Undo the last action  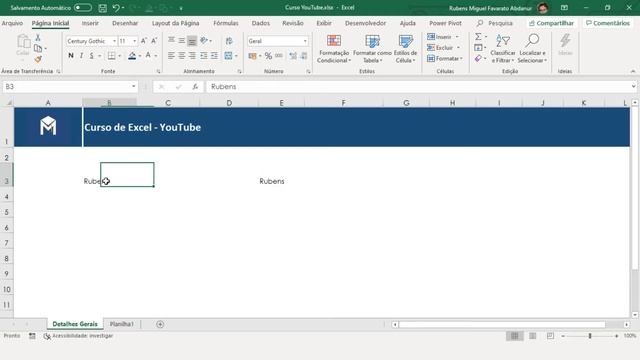click(116, 8)
